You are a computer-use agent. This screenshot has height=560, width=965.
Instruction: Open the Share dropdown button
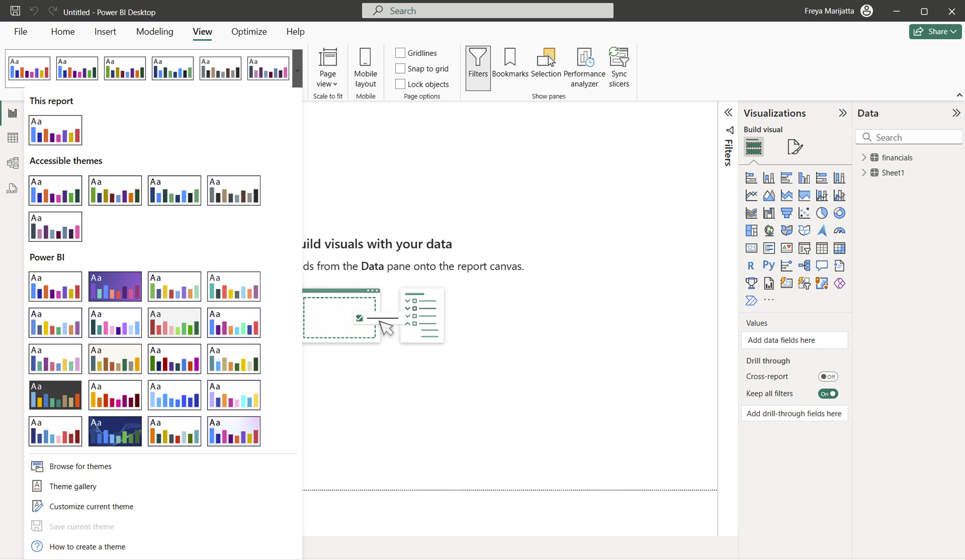(935, 31)
